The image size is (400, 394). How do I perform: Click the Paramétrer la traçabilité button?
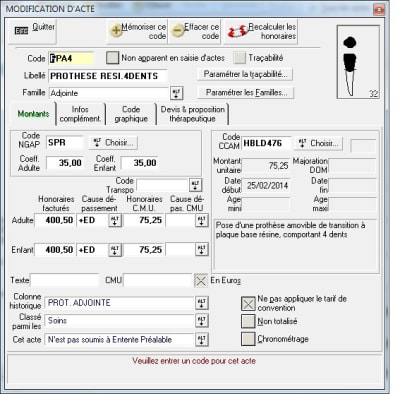(245, 74)
